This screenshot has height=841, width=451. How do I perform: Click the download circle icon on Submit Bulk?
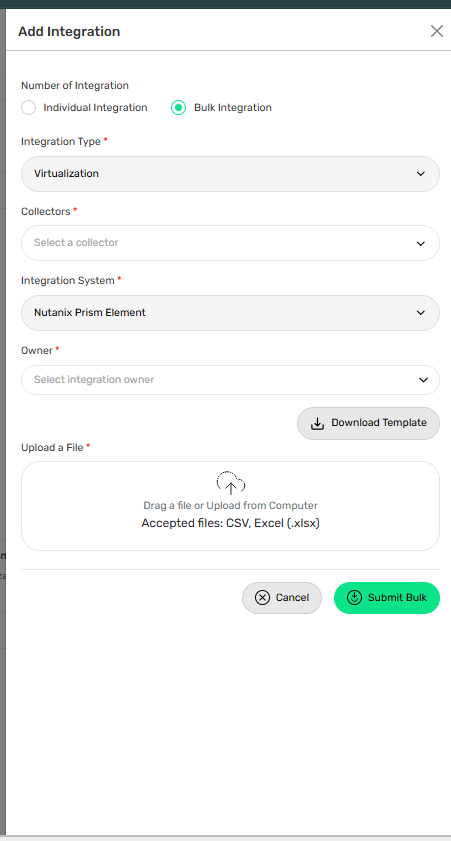(x=354, y=597)
